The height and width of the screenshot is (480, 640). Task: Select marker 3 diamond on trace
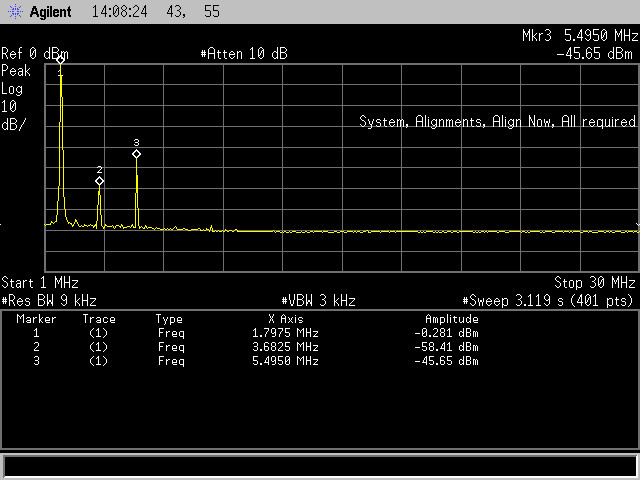coord(136,154)
